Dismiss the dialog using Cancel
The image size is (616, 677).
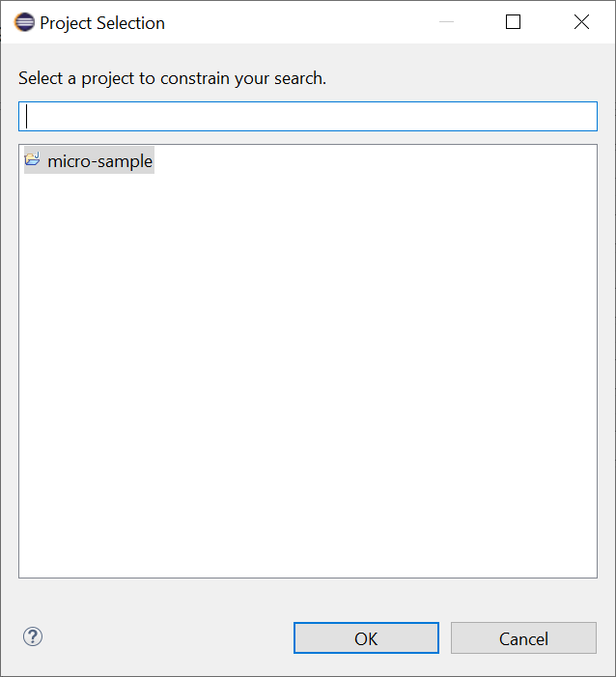click(x=523, y=638)
